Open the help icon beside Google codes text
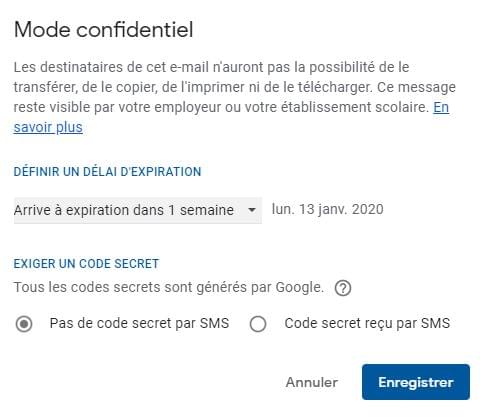 343,288
